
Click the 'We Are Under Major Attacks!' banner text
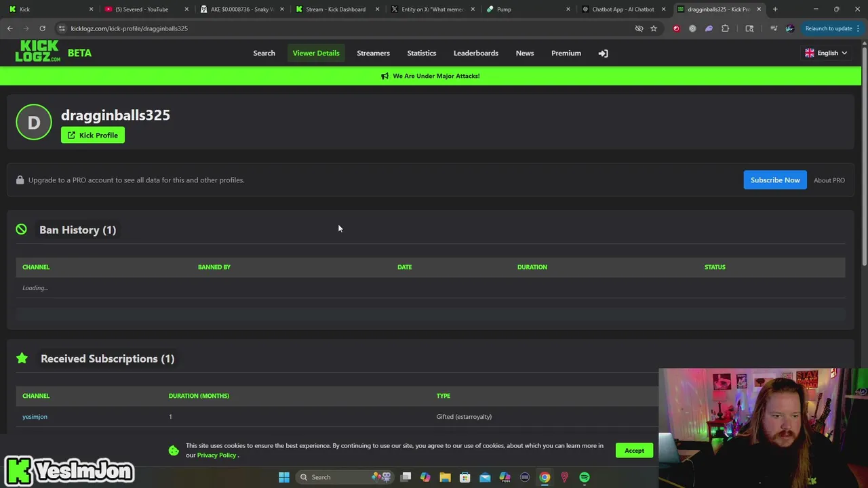pos(436,76)
